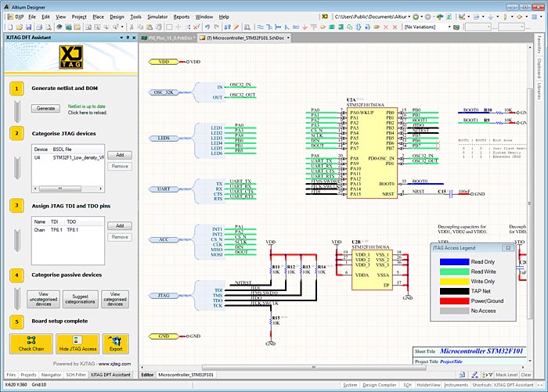Click Place Net Label tool icon
Screen dimensions: 548x392
[296, 27]
